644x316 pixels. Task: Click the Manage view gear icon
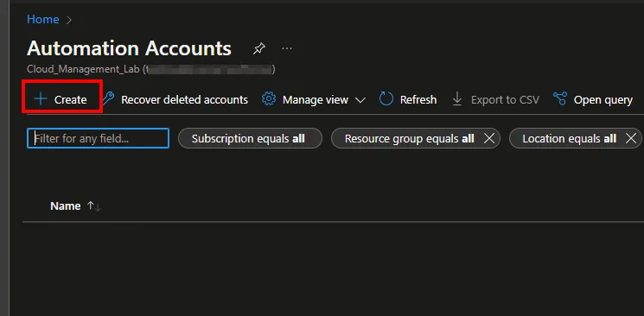pyautogui.click(x=269, y=99)
